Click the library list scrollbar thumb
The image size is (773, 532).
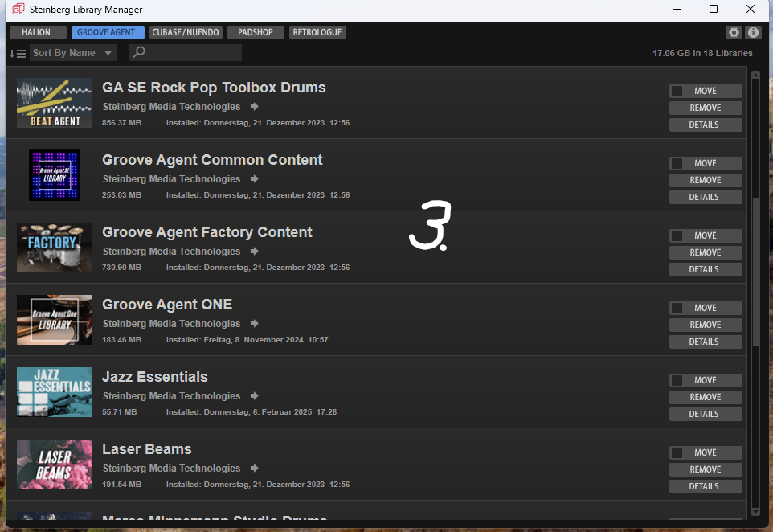click(756, 272)
